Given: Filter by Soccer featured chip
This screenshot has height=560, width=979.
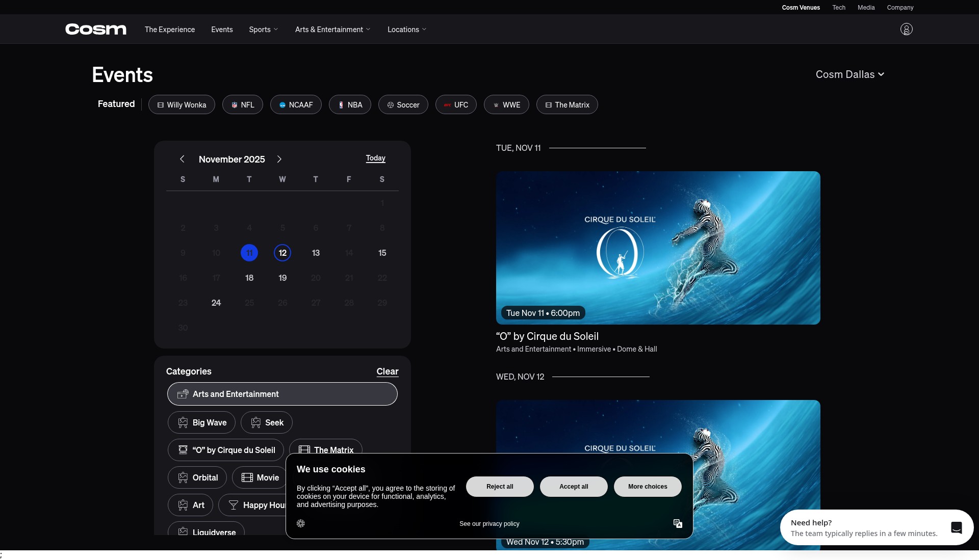Looking at the screenshot, I should 403,104.
